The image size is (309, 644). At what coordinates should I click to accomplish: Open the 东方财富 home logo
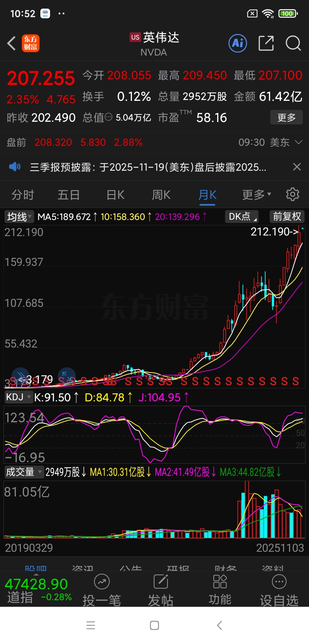(31, 44)
